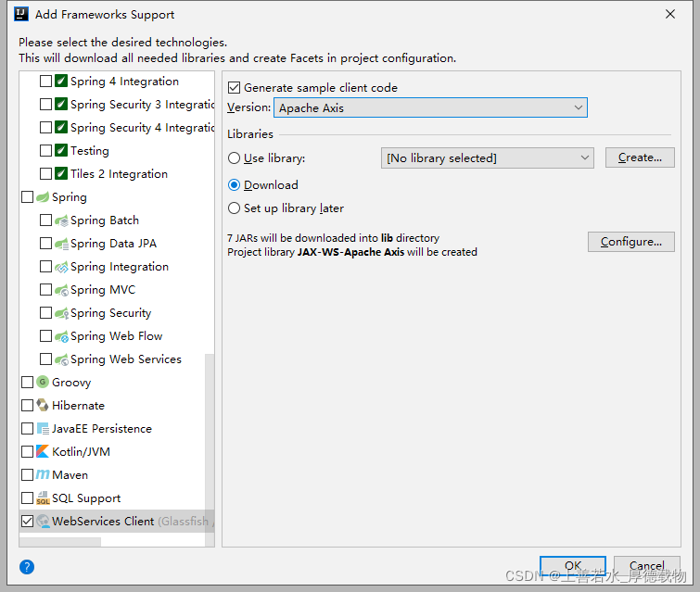This screenshot has width=700, height=592.
Task: Choose Set up library later option
Action: coord(234,208)
